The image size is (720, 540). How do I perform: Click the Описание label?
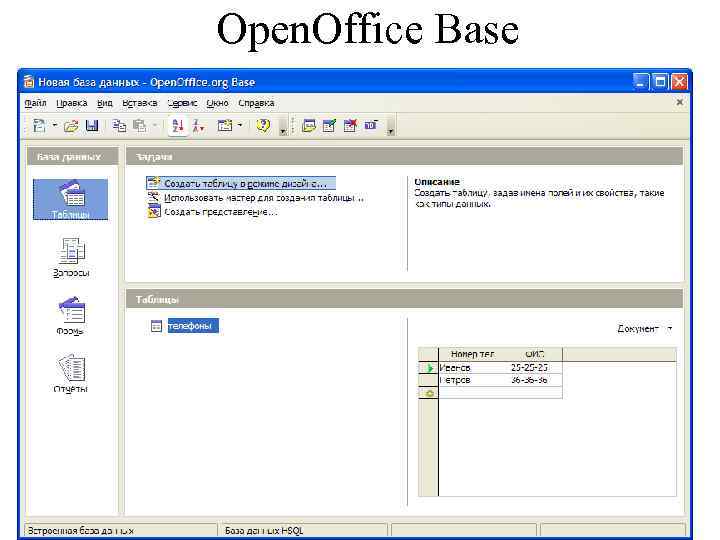click(437, 182)
